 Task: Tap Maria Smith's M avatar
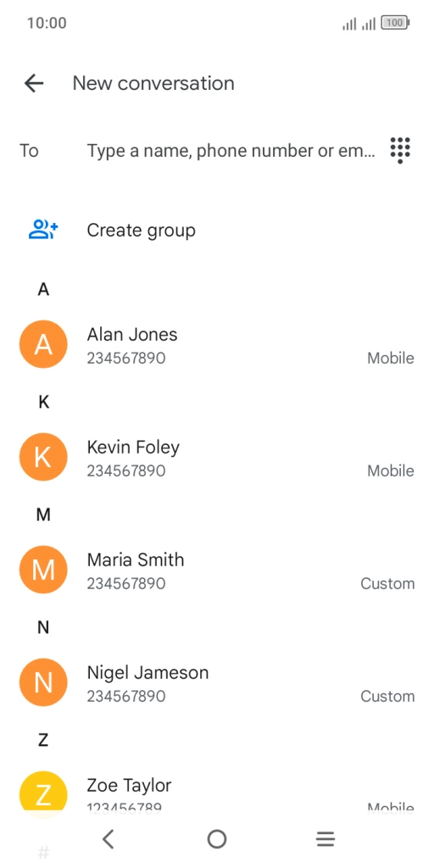point(43,570)
